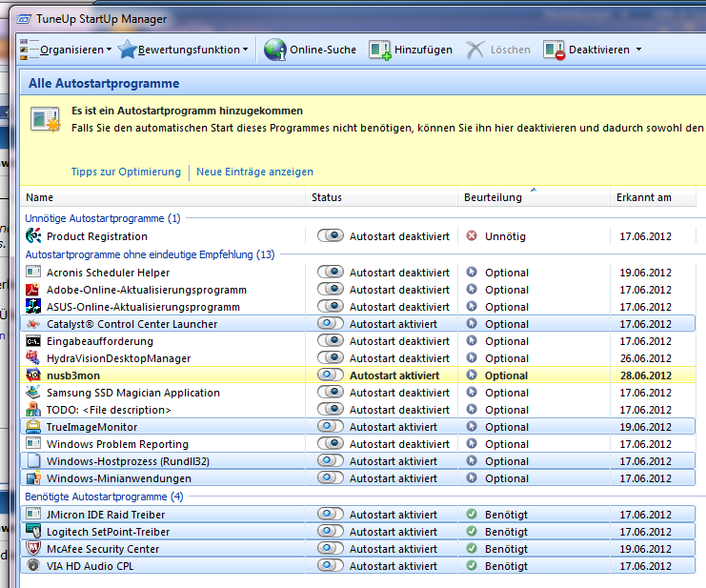The image size is (706, 588).
Task: Click the Hinzufügen add-program icon
Action: click(x=380, y=50)
